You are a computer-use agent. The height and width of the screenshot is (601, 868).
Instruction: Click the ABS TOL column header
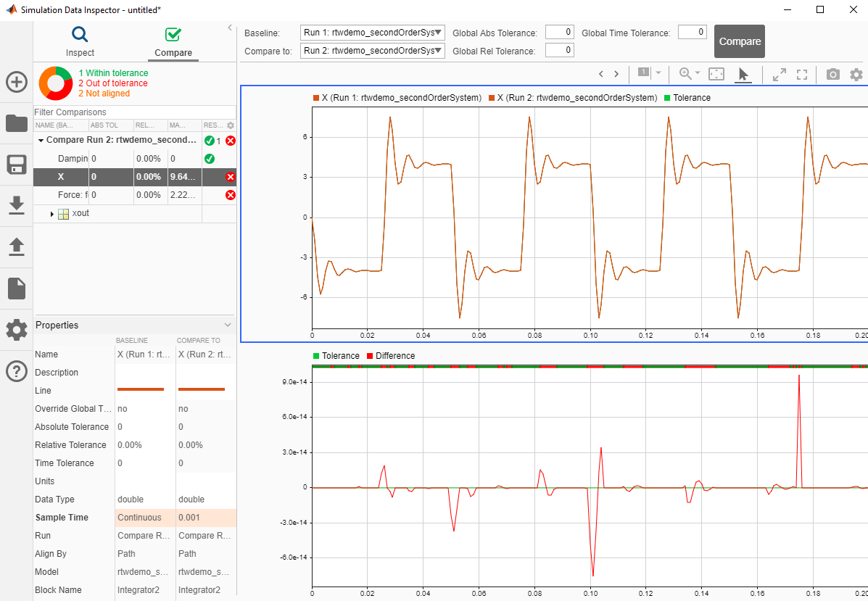tap(111, 125)
